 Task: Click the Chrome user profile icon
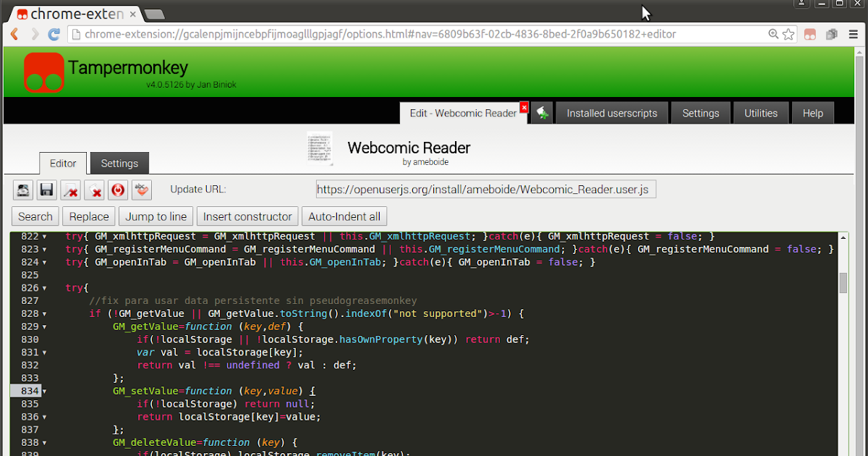click(x=801, y=4)
